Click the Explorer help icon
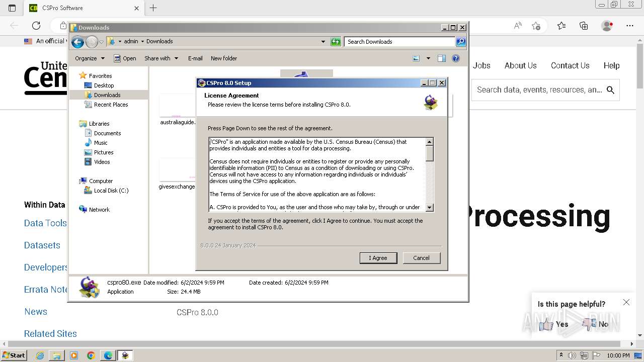The width and height of the screenshot is (644, 362). (456, 58)
